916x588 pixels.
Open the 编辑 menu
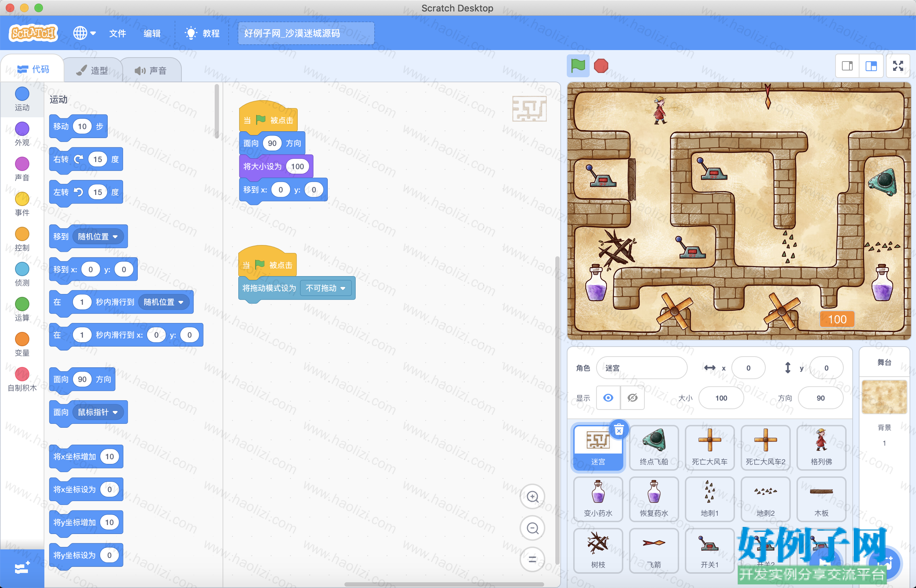(x=152, y=33)
